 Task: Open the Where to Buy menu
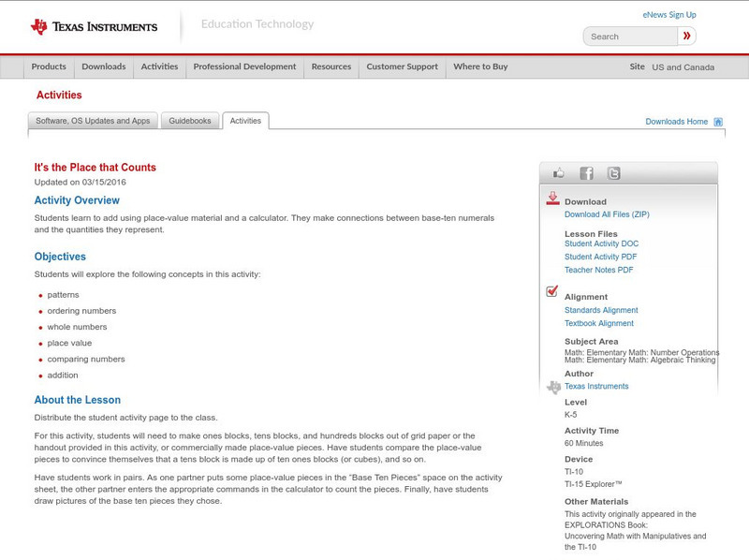click(x=480, y=66)
